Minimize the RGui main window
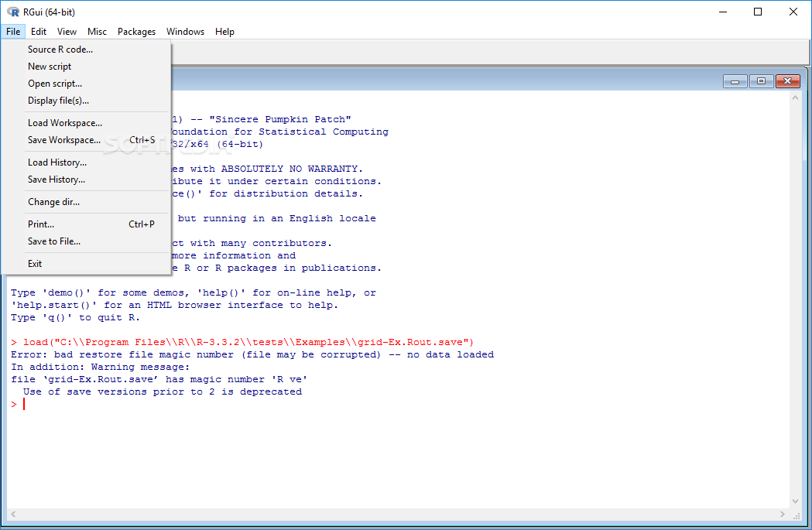812x530 pixels. point(723,12)
